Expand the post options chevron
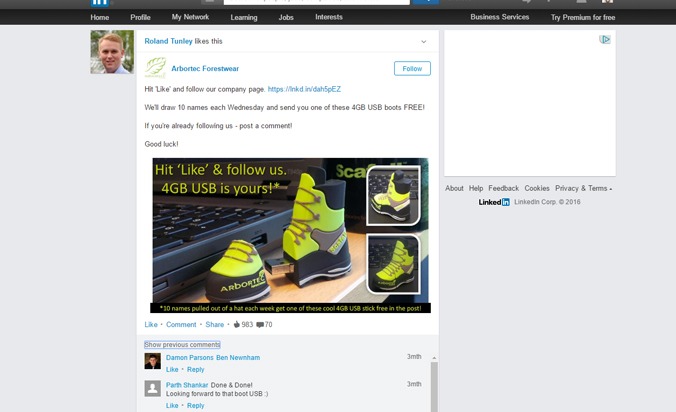Screen dimensions: 676x412 (423, 42)
